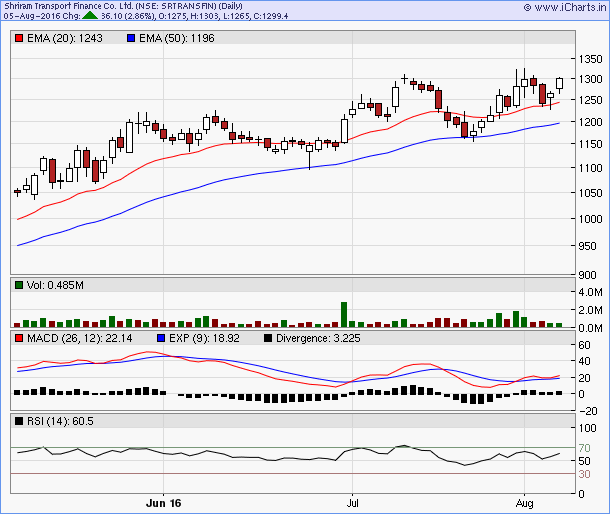610x514 pixels.
Task: Click the 05-Aug-2016 Chg date text
Action: point(42,16)
